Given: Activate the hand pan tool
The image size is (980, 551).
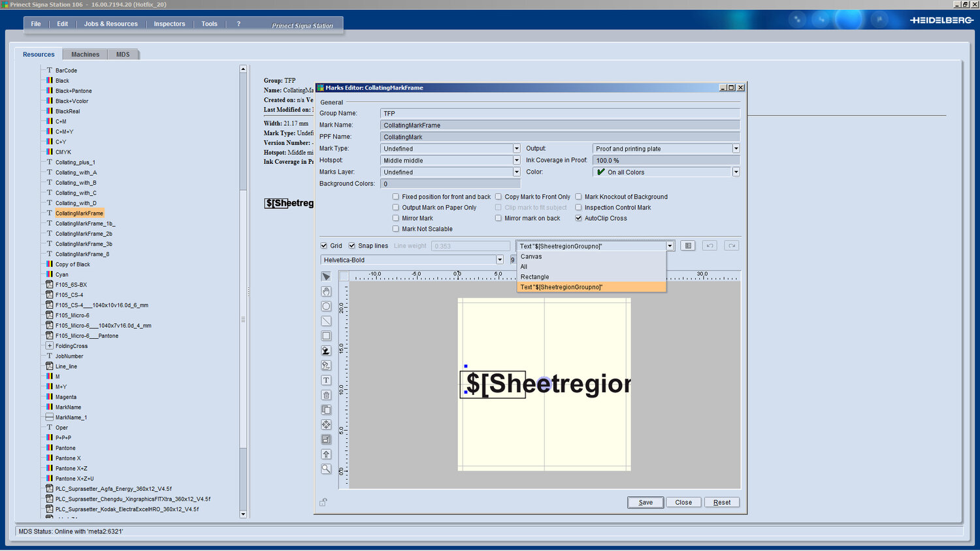Looking at the screenshot, I should 326,292.
